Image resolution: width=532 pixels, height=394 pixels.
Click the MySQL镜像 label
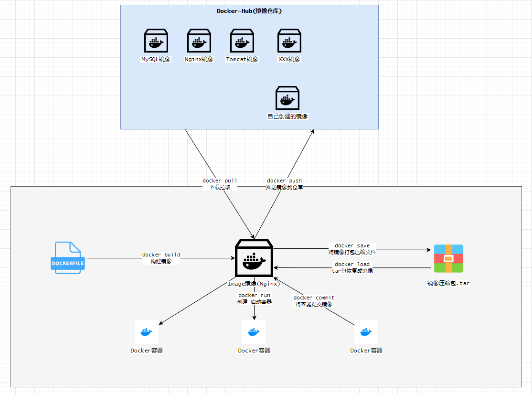pos(156,59)
